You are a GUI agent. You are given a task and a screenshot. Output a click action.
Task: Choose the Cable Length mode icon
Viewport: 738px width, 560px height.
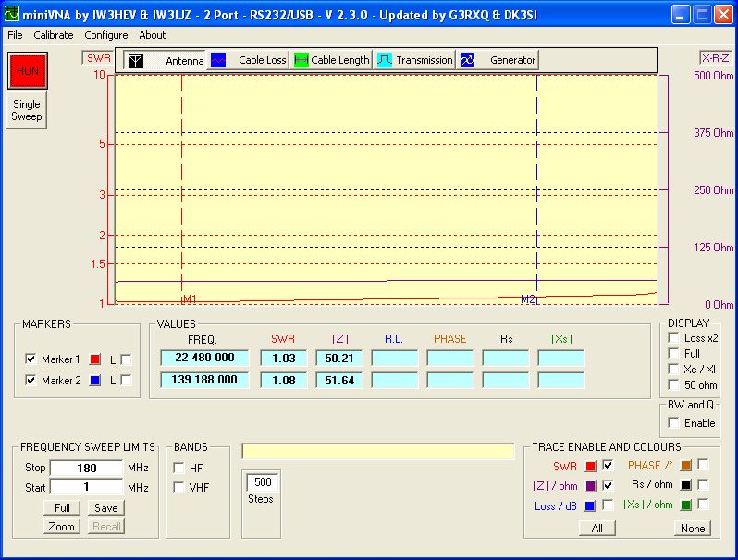click(x=301, y=60)
